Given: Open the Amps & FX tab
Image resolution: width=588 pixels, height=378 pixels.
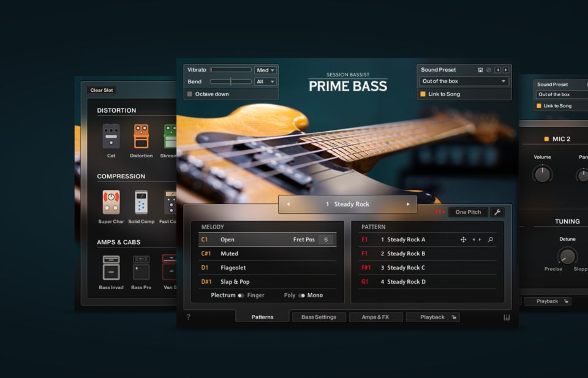Looking at the screenshot, I should (x=375, y=317).
